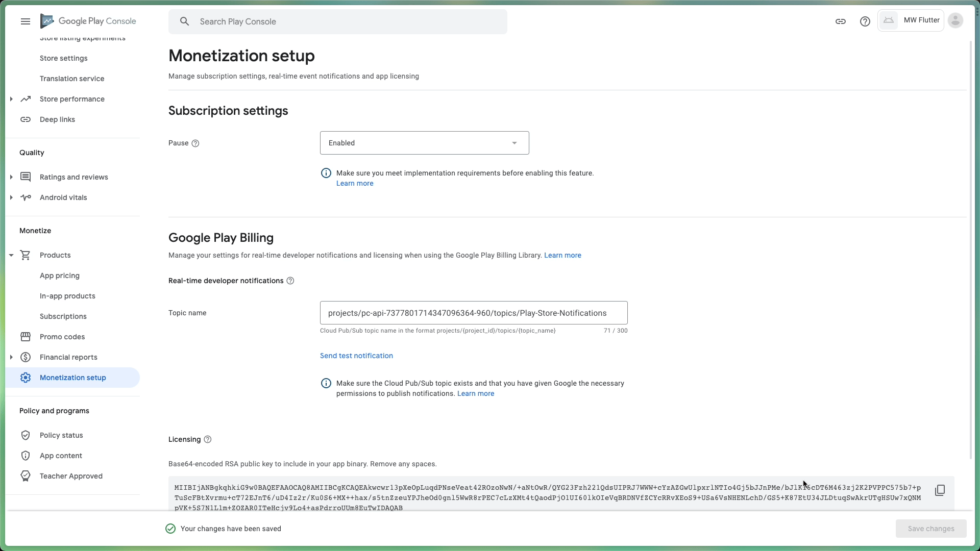Image resolution: width=980 pixels, height=551 pixels.
Task: Click the Topic name input field
Action: [x=473, y=313]
